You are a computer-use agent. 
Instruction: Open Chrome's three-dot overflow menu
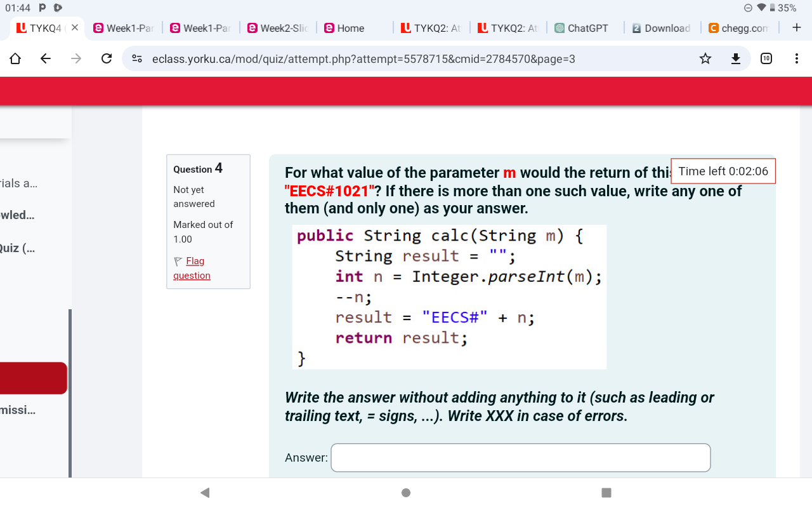pos(797,58)
